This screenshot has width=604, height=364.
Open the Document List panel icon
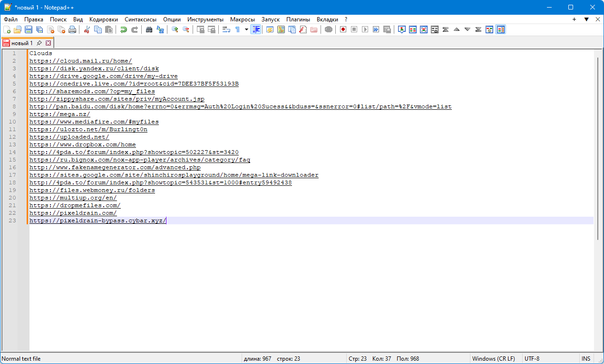click(292, 29)
